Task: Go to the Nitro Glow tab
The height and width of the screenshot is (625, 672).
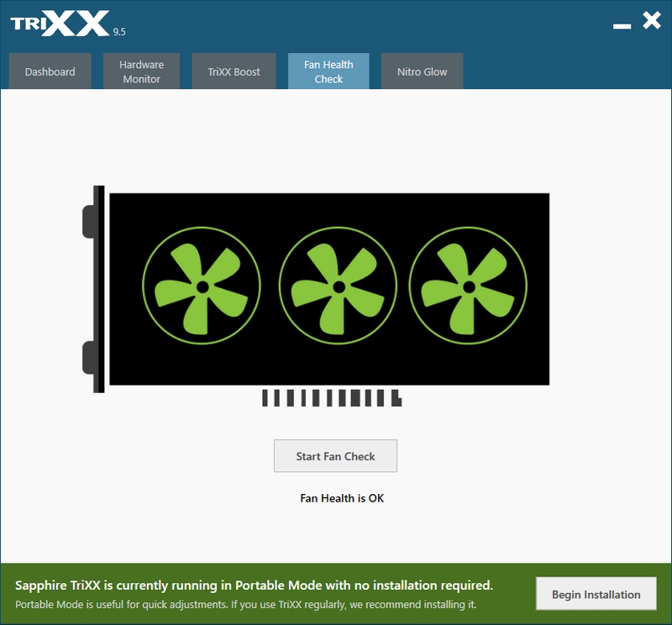Action: [x=422, y=71]
